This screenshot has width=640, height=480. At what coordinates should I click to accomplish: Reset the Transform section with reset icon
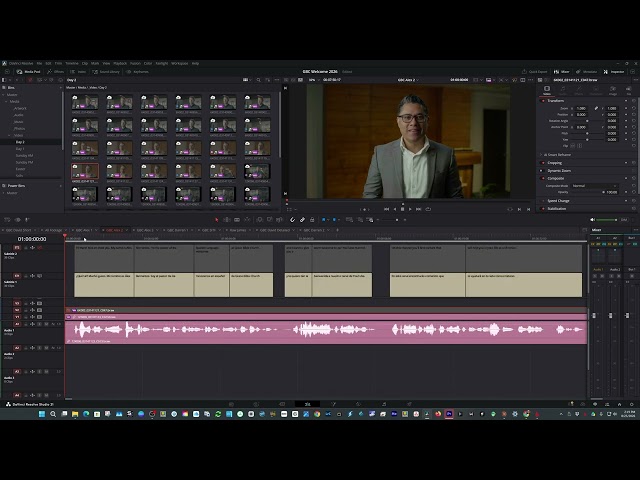tap(634, 100)
